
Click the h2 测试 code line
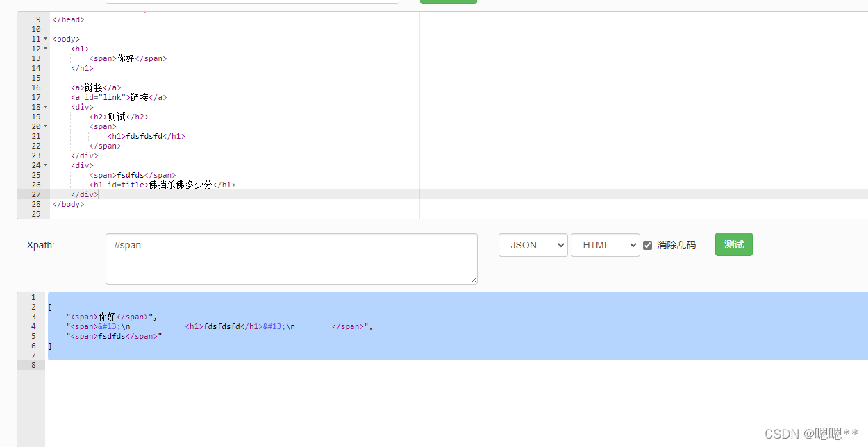pyautogui.click(x=119, y=117)
